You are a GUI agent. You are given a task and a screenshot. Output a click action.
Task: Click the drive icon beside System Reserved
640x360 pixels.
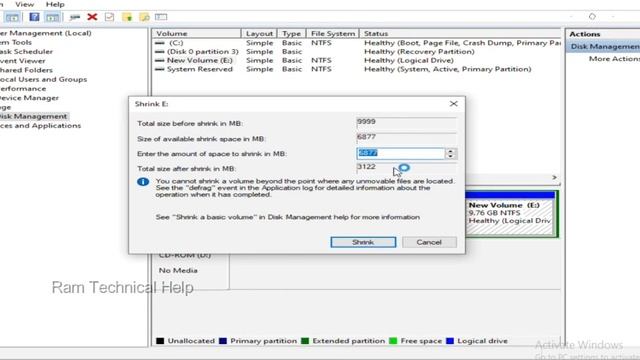click(x=160, y=69)
